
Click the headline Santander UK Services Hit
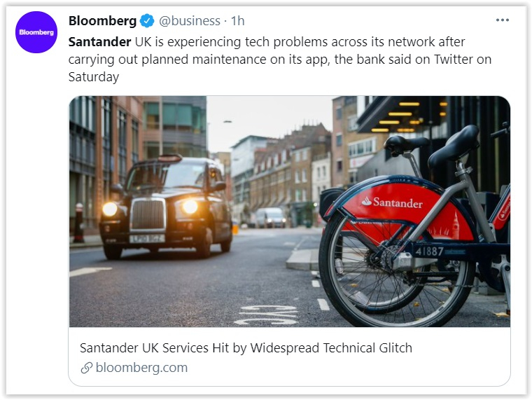point(246,348)
